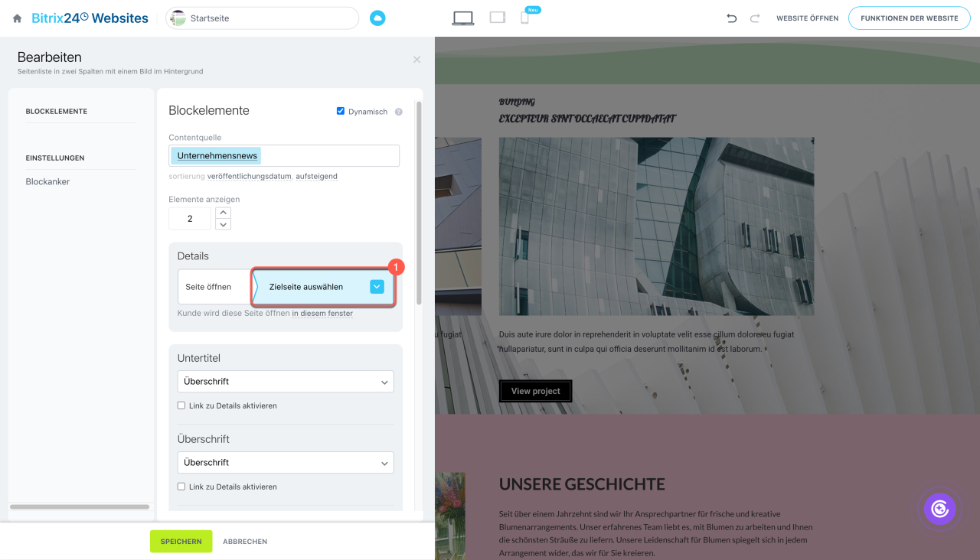Toggle the Dynamisch checkbox
Viewport: 980px width, 560px height.
341,111
